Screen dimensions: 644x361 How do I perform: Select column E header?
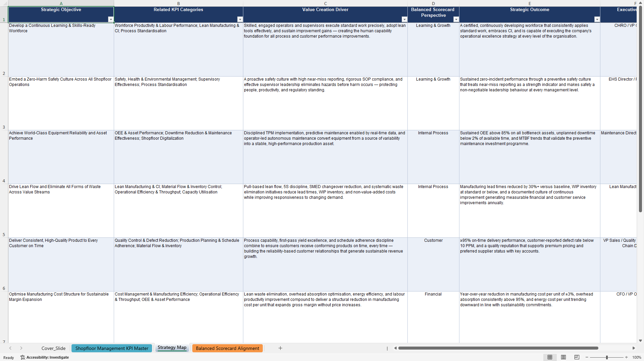pos(530,3)
